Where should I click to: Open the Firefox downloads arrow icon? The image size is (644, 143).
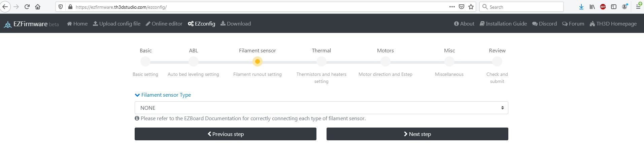(x=581, y=7)
